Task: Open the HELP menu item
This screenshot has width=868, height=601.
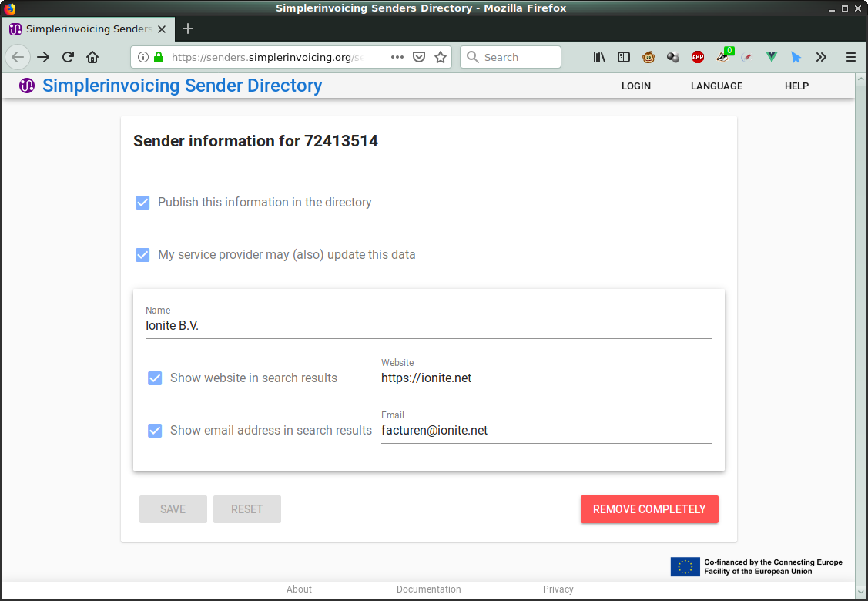Action: [796, 86]
